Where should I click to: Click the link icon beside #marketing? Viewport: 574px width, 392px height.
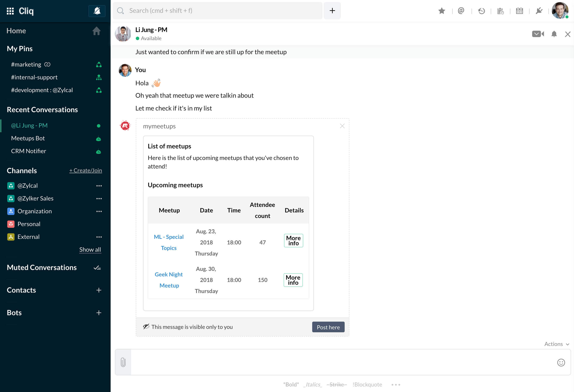tap(47, 64)
